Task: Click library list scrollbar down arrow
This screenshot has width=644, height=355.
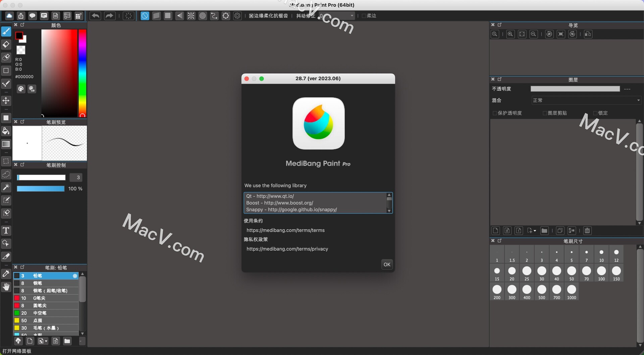Action: (x=389, y=211)
